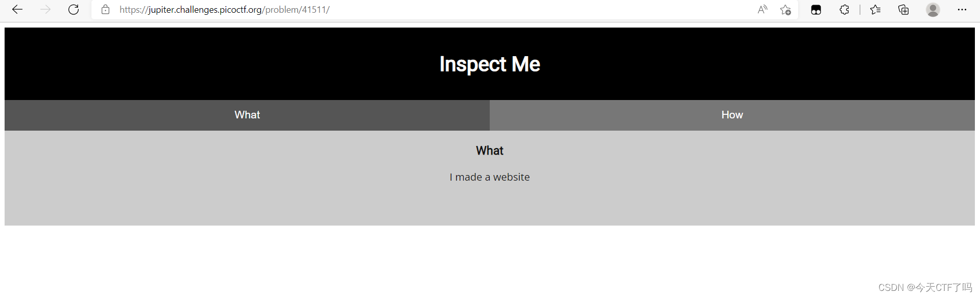Image resolution: width=980 pixels, height=297 pixels.
Task: Start Read Aloud for this page
Action: [761, 10]
